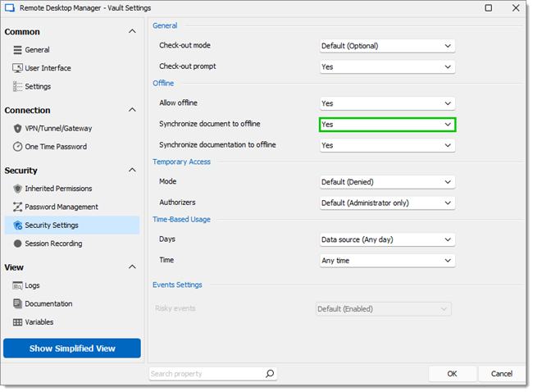Click the Temporary Access section heading

pyautogui.click(x=181, y=162)
